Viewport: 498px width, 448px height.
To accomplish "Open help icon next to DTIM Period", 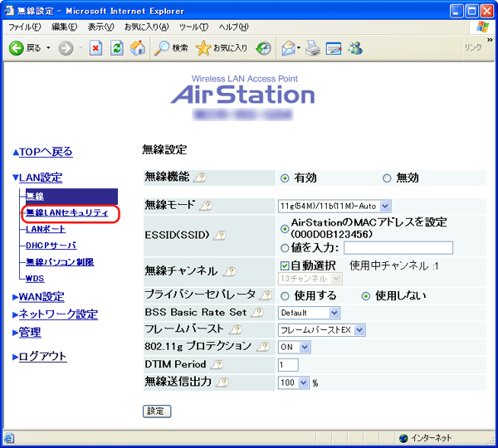I will coord(217,364).
